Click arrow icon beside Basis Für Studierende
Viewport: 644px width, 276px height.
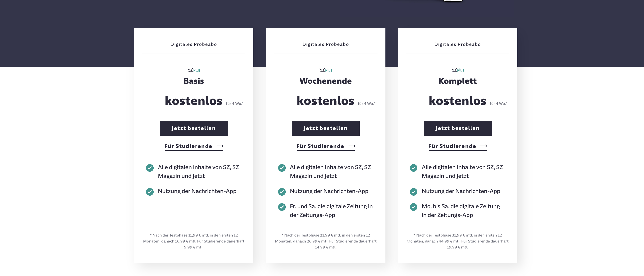coord(220,146)
